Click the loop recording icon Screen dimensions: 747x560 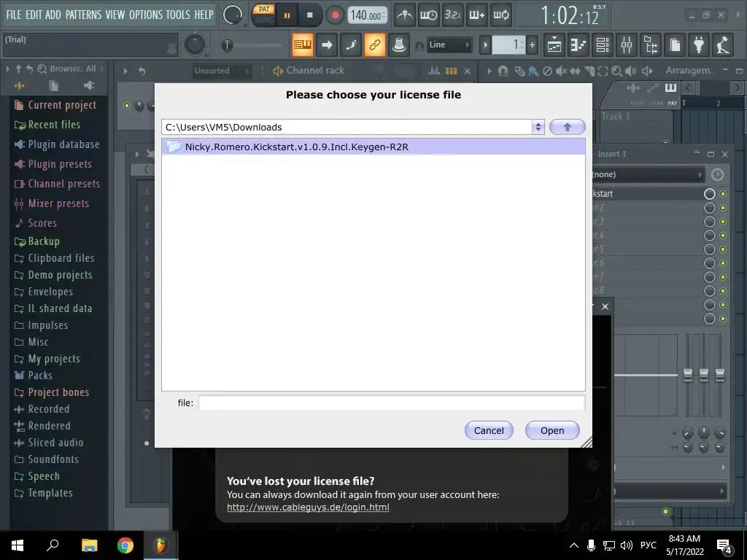pyautogui.click(x=500, y=15)
